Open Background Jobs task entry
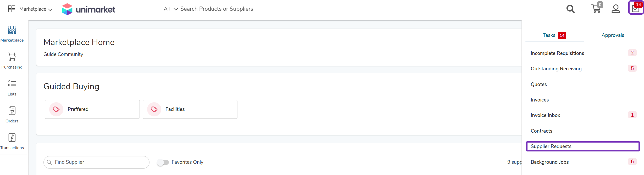This screenshot has width=644, height=175. pos(583,162)
